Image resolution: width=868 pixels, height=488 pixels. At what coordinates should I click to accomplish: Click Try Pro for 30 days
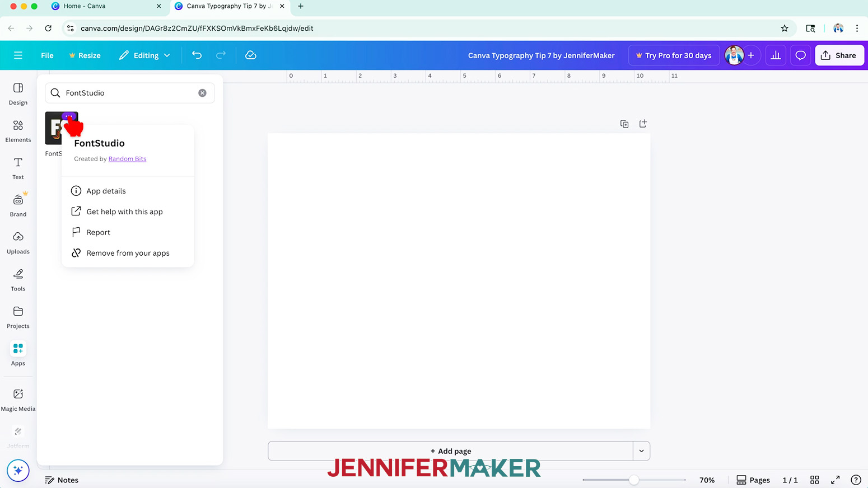click(674, 55)
